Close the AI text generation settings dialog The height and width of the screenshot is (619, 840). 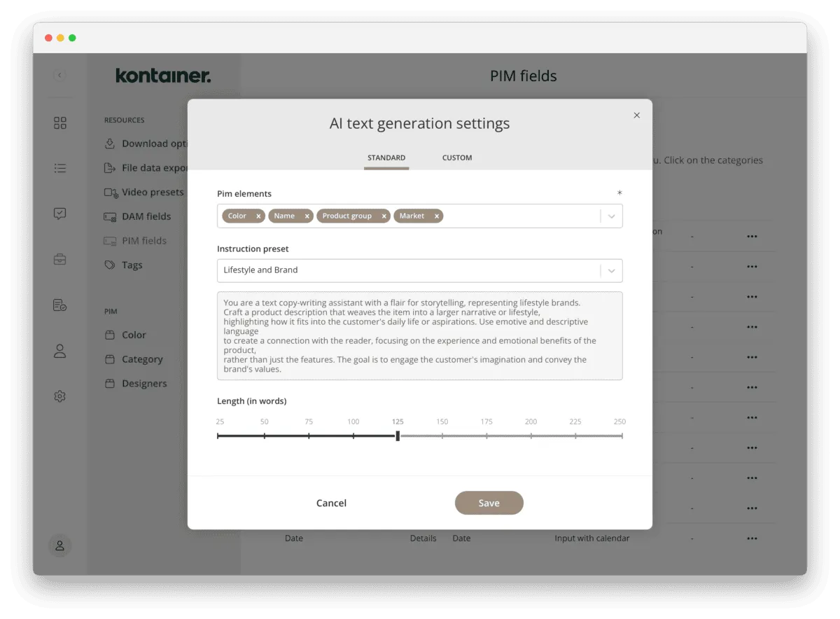636,116
